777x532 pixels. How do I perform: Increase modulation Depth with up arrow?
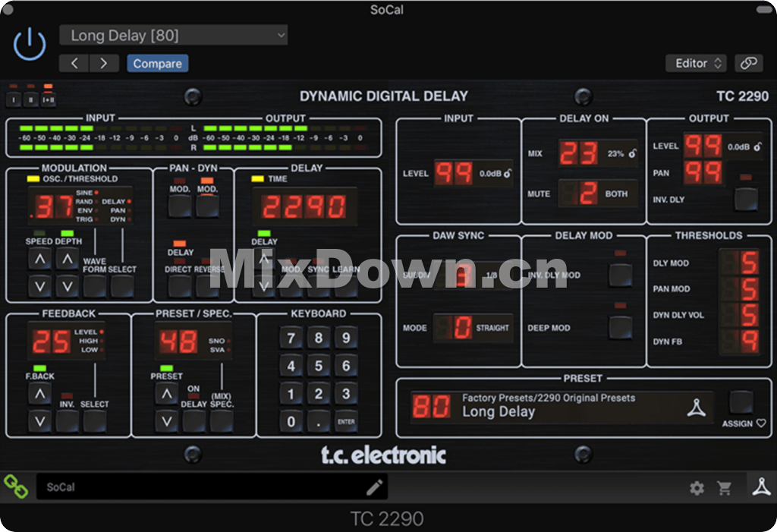(x=68, y=259)
